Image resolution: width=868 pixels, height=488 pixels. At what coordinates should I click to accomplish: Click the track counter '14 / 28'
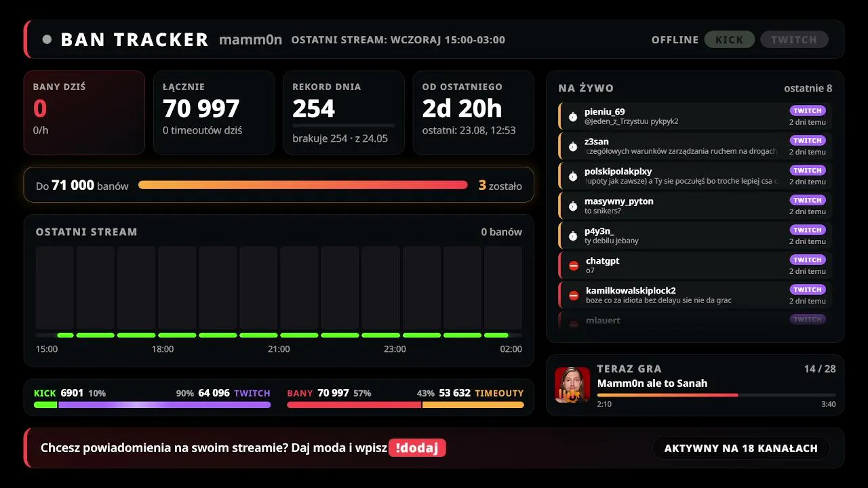click(820, 369)
